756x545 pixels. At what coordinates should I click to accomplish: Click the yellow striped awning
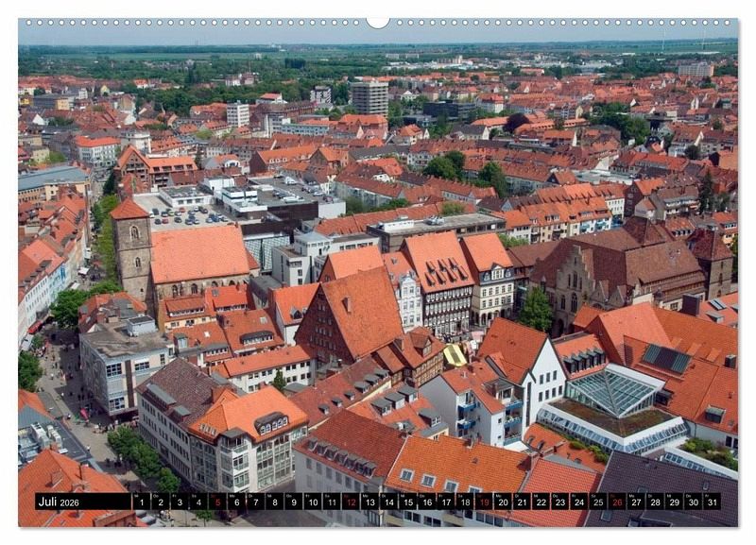(455, 354)
